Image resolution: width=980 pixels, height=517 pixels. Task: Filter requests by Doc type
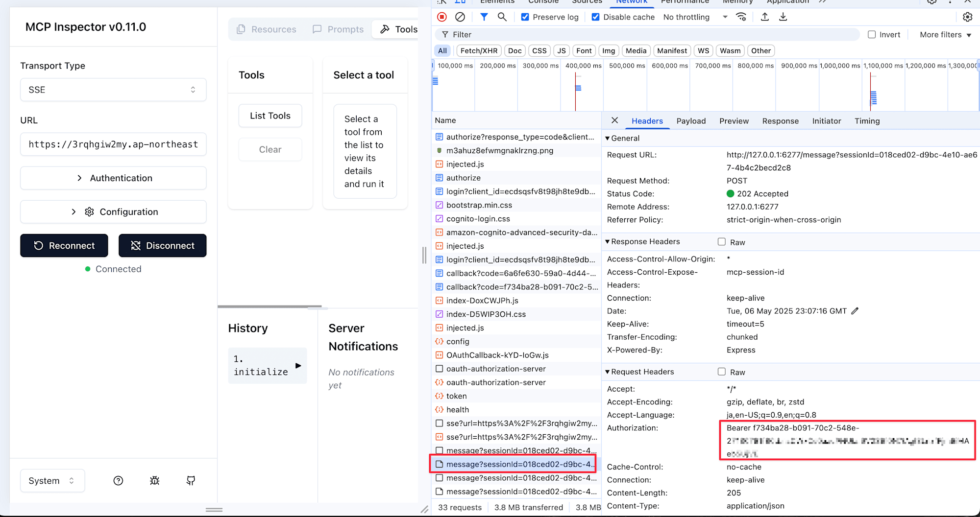pyautogui.click(x=514, y=51)
